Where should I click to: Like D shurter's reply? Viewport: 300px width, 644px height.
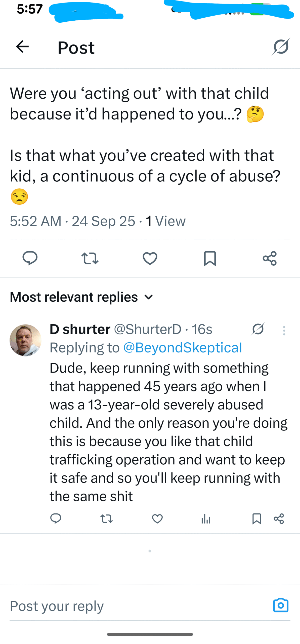click(x=157, y=519)
